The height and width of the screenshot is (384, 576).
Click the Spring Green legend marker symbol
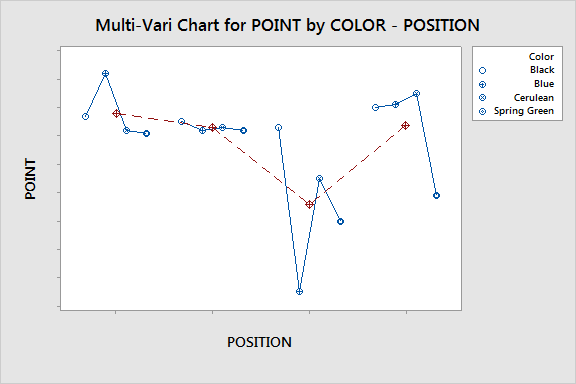483,111
